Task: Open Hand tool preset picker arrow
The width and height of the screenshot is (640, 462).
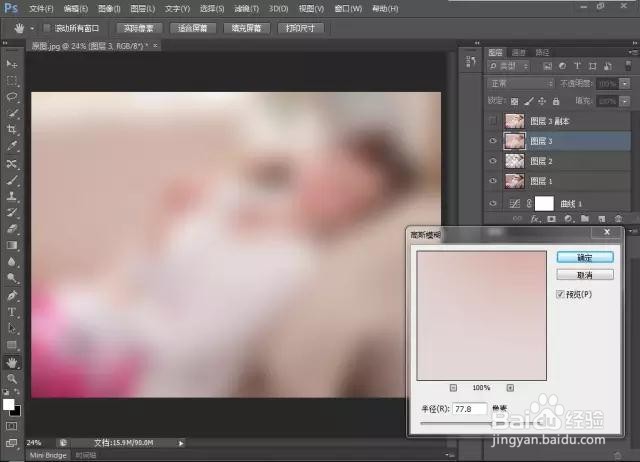Action: coord(32,29)
